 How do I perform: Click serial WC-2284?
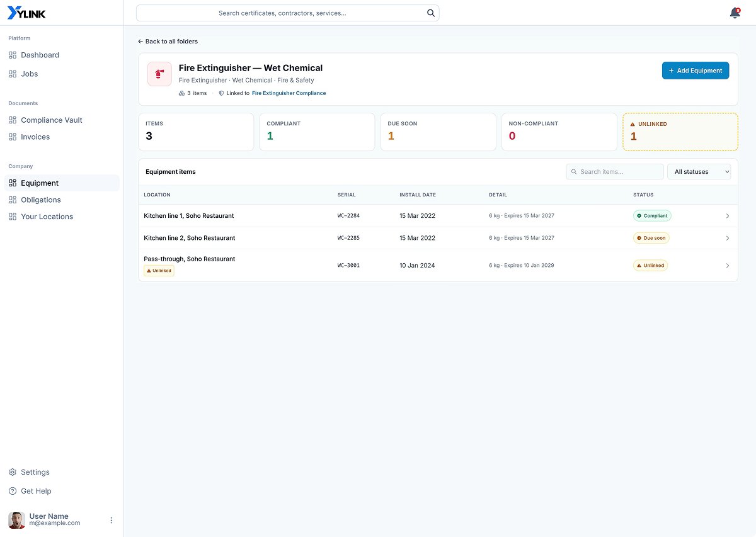point(348,216)
